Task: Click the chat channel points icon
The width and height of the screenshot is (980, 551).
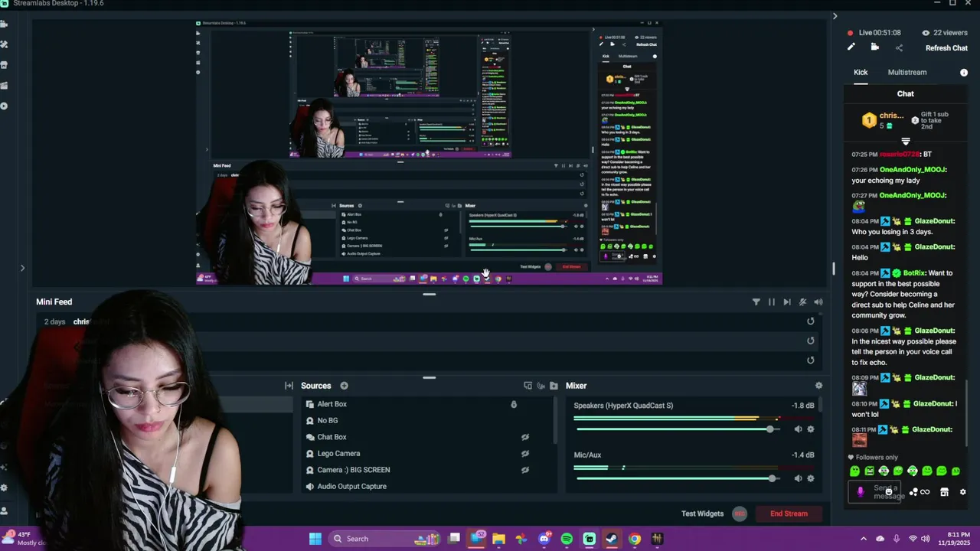Action: (913, 492)
